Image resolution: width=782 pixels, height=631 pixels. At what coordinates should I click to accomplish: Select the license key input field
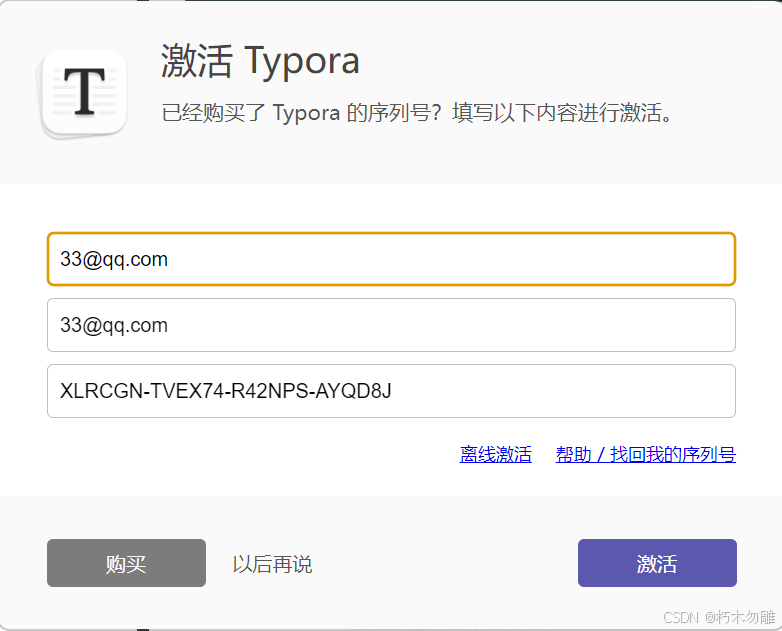click(x=391, y=391)
